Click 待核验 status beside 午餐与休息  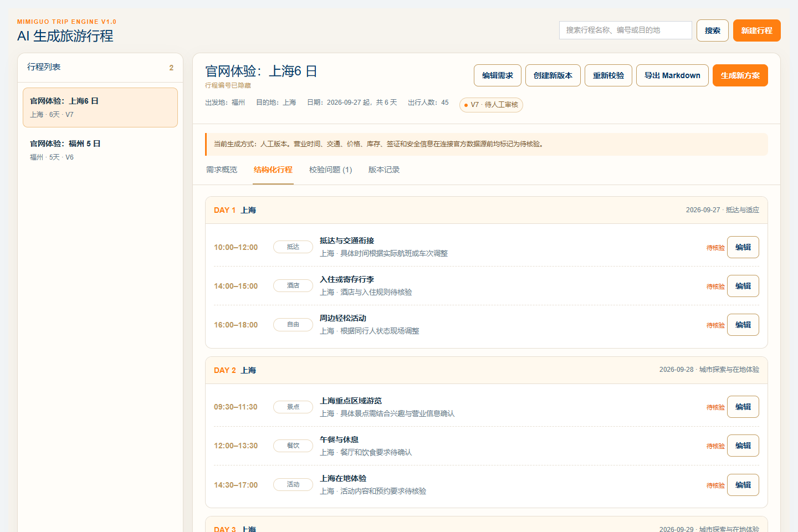715,446
